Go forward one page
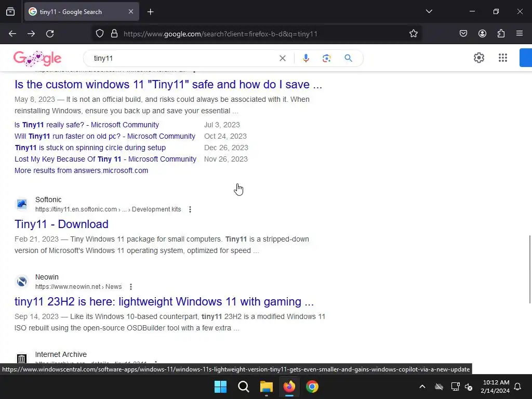Screen dimensions: 532x399 31,34
